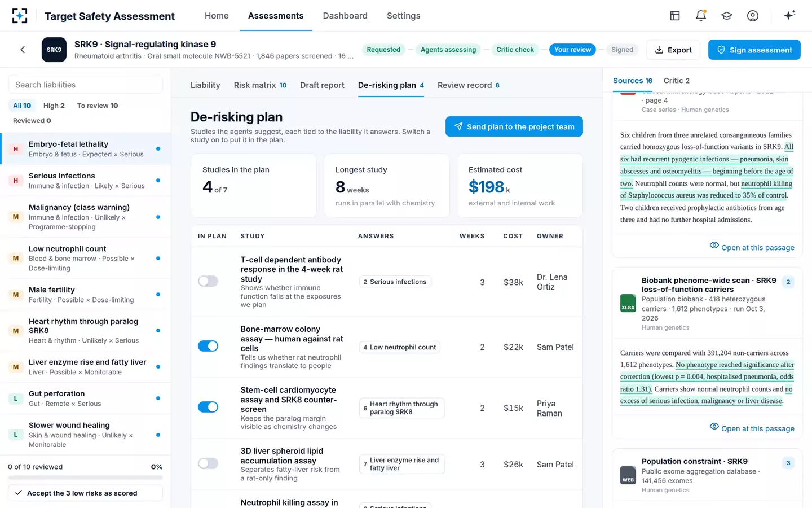The width and height of the screenshot is (812, 508).
Task: Filter liabilities by High 2
Action: point(54,106)
